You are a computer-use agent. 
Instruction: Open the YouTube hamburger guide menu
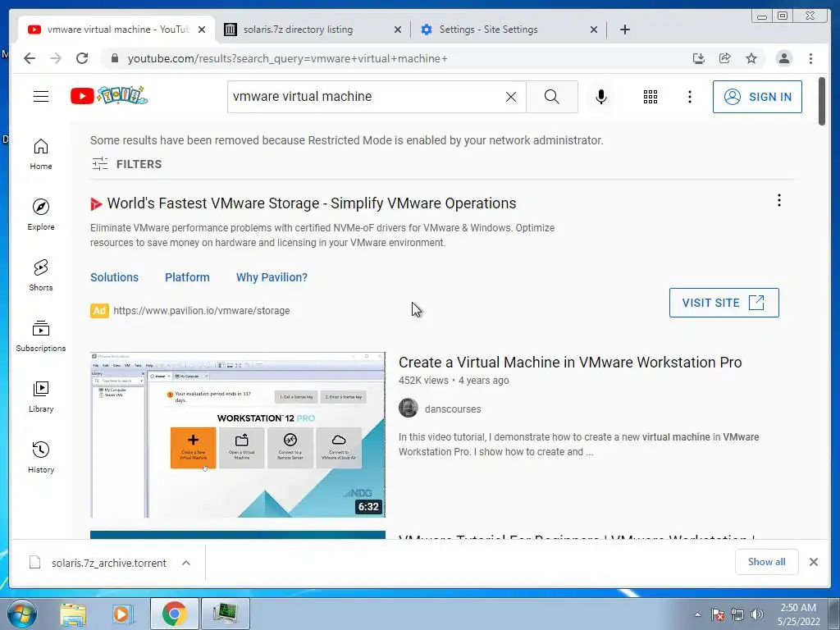point(41,97)
